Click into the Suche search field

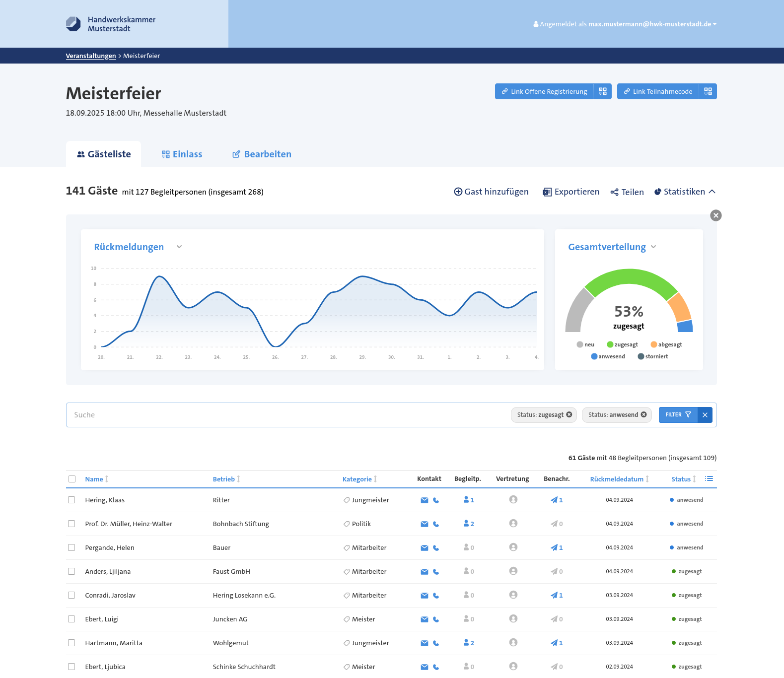(x=288, y=415)
